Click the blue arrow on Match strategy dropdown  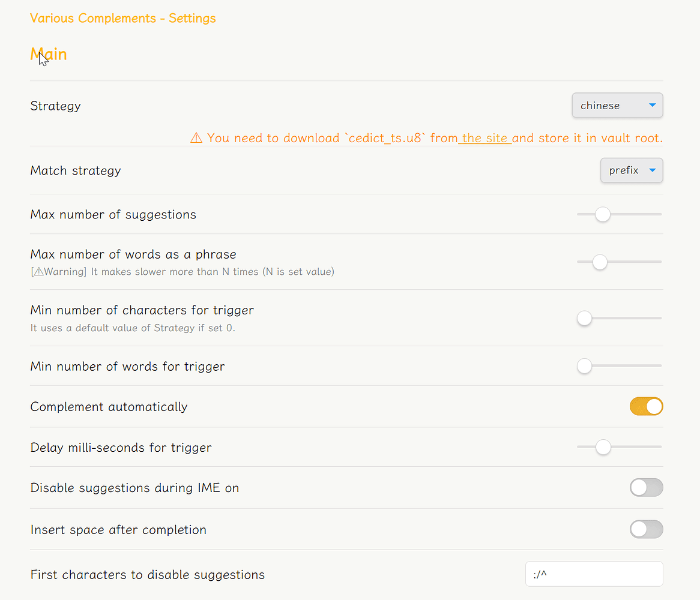point(652,171)
